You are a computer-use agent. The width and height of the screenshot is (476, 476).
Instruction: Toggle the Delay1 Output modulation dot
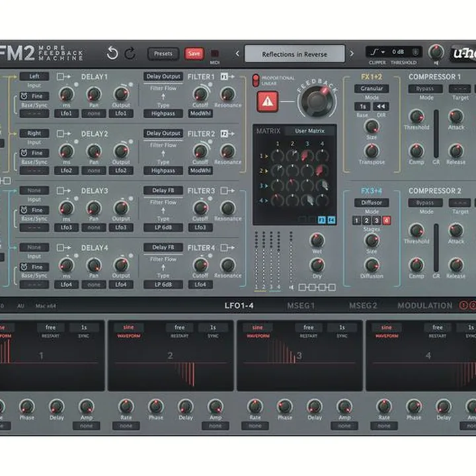point(130,85)
